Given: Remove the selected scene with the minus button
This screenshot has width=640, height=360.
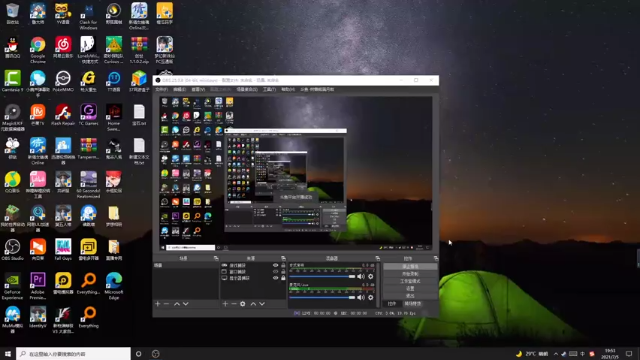Looking at the screenshot, I should [x=167, y=304].
